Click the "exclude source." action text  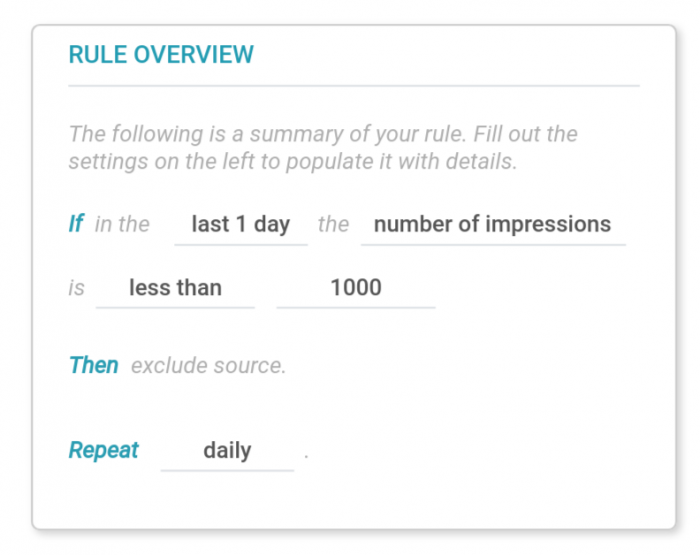[208, 366]
